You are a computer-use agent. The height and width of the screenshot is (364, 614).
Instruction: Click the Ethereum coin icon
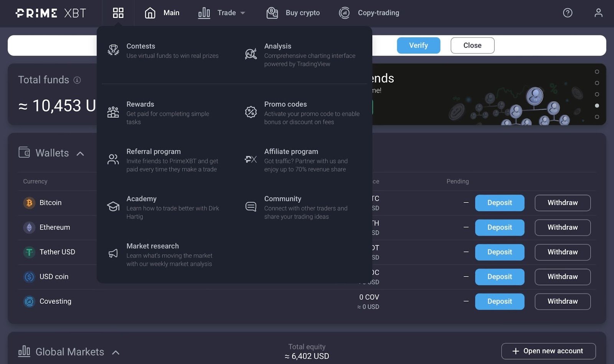[29, 227]
